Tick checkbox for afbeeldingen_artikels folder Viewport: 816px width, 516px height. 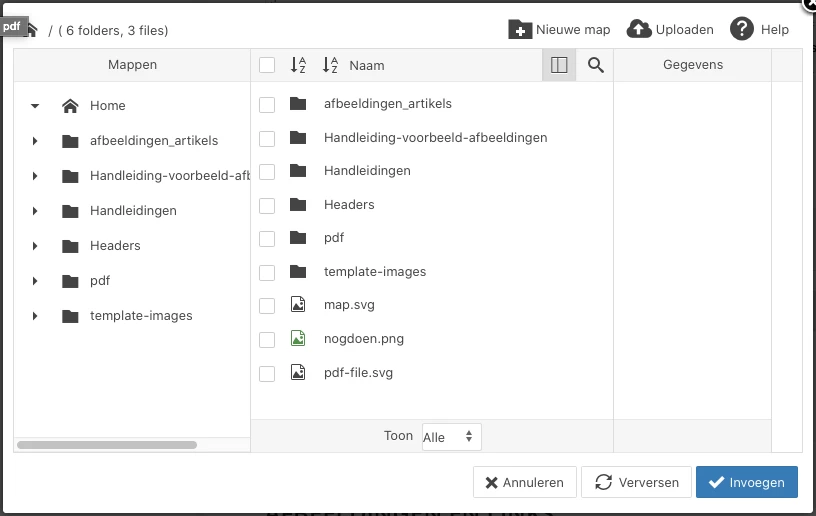267,105
